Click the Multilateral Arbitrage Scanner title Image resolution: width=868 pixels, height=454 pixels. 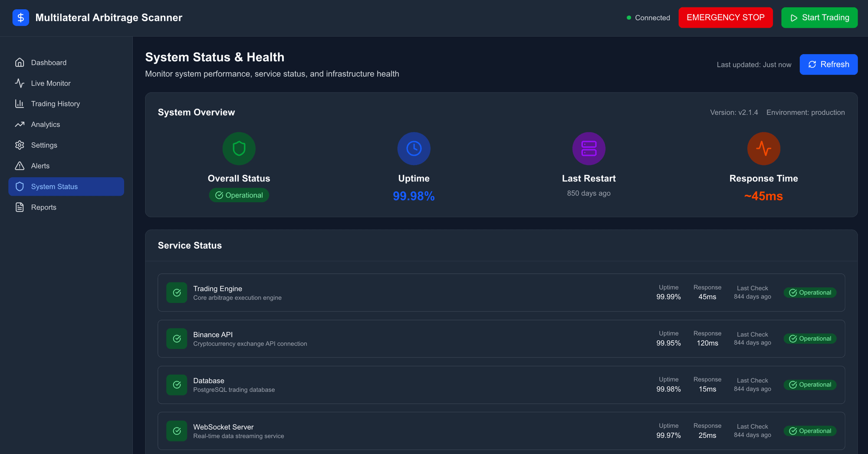point(108,18)
